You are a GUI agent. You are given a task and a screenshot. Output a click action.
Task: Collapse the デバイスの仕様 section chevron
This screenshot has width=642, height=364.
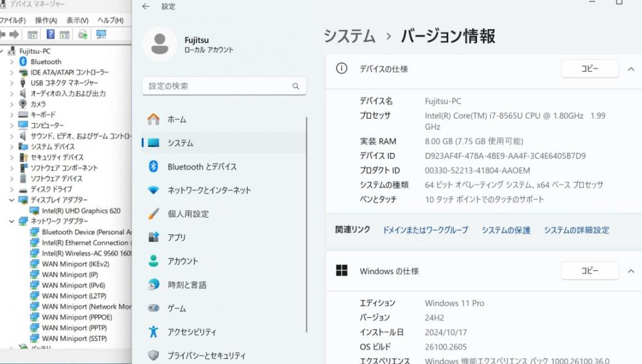[x=631, y=69]
